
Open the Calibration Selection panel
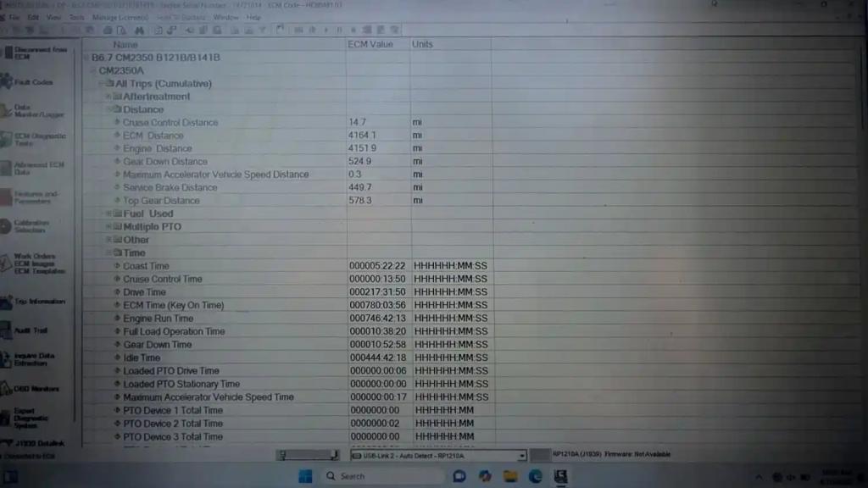pos(32,226)
